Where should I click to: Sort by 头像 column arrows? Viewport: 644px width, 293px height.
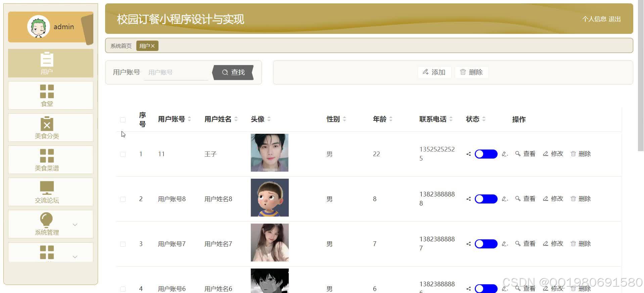pos(269,119)
